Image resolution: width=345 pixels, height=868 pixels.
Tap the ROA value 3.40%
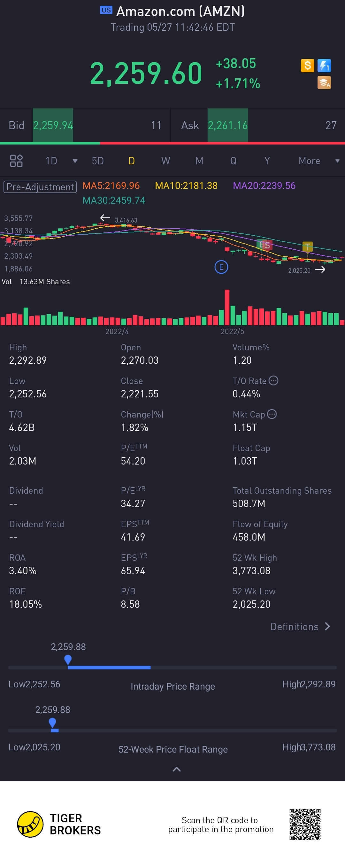pyautogui.click(x=23, y=570)
